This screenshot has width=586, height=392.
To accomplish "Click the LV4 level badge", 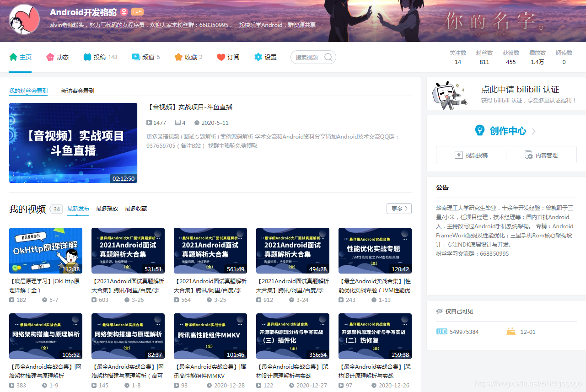I will coord(137,12).
